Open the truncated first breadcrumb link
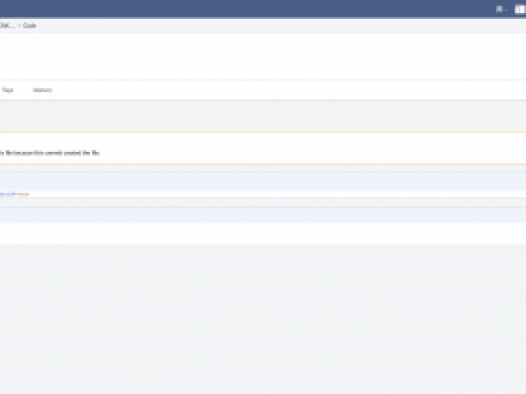 click(7, 25)
